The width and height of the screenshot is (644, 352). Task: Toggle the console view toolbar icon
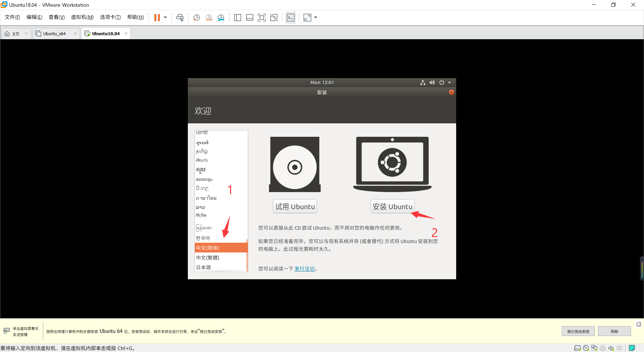[290, 17]
